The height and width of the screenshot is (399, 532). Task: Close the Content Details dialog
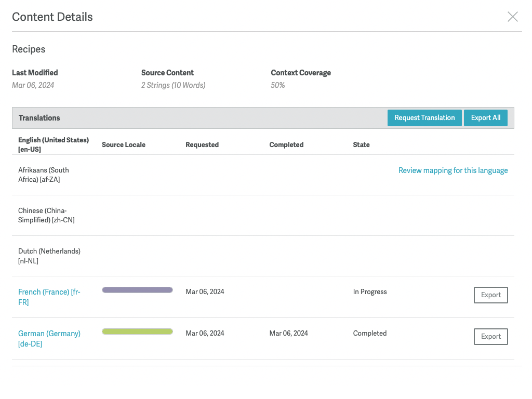(512, 17)
